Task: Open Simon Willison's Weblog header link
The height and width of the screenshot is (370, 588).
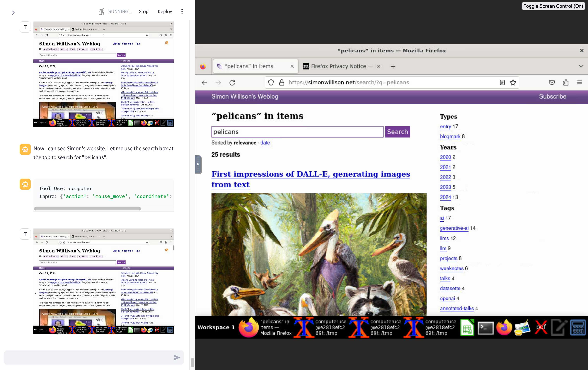Action: (245, 96)
